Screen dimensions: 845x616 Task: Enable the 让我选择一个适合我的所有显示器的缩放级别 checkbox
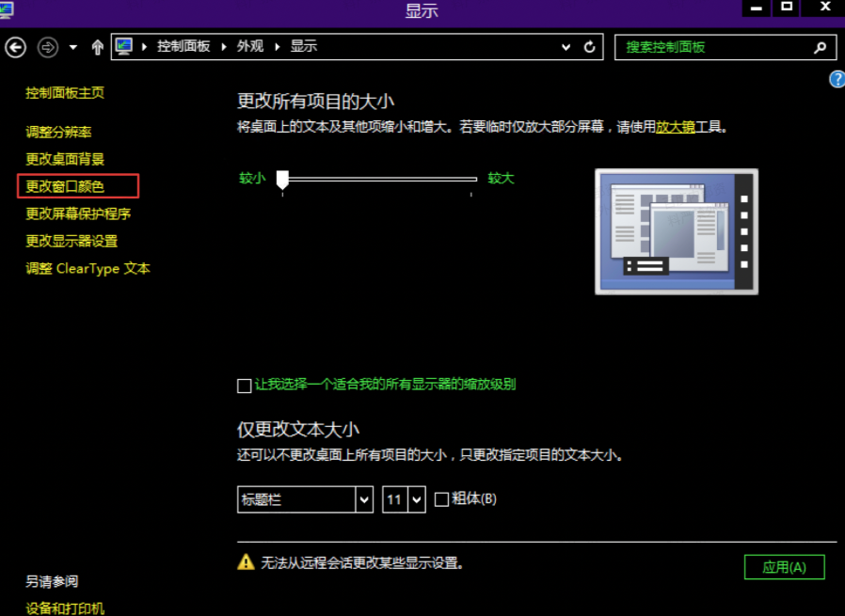click(245, 386)
